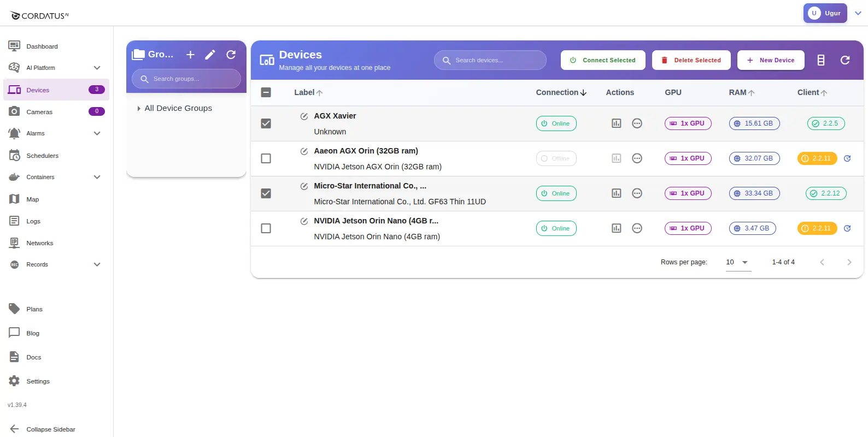Image resolution: width=868 pixels, height=437 pixels.
Task: Click the Connect Selected button
Action: point(603,60)
